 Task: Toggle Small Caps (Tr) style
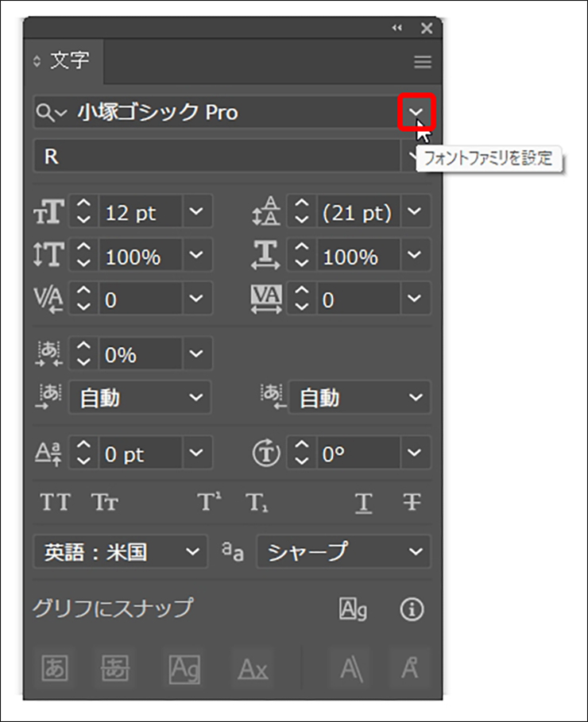click(104, 502)
